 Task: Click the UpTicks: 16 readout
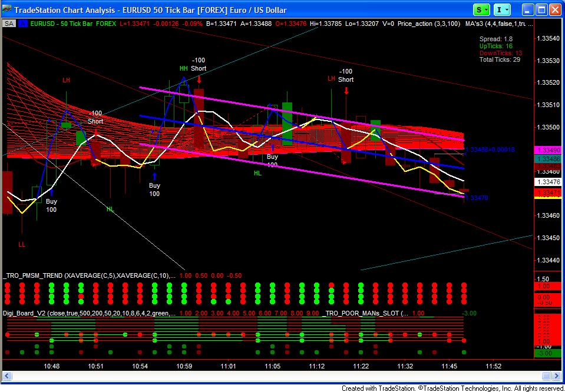click(496, 46)
